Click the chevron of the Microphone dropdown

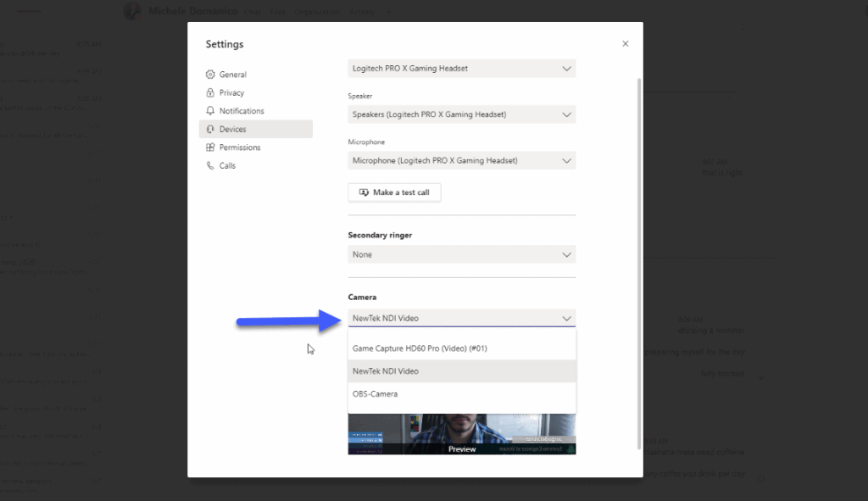pyautogui.click(x=566, y=160)
